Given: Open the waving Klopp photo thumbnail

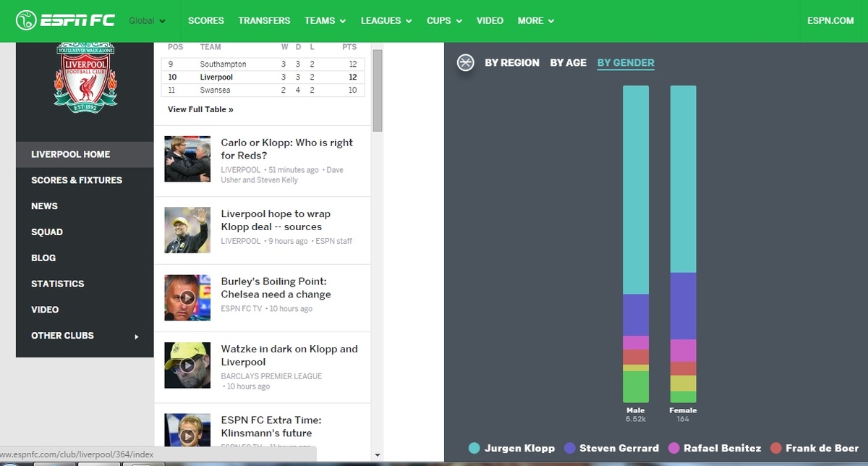Looking at the screenshot, I should [187, 230].
